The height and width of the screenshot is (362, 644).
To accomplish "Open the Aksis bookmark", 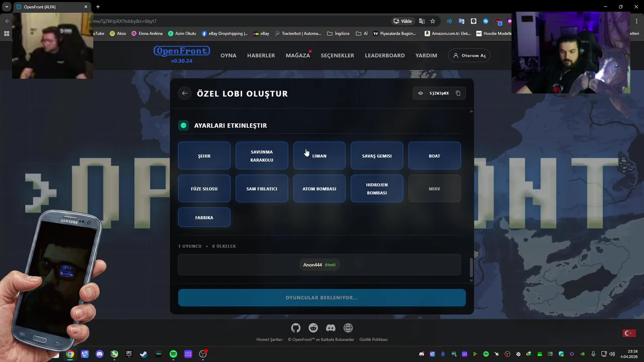I will (118, 34).
